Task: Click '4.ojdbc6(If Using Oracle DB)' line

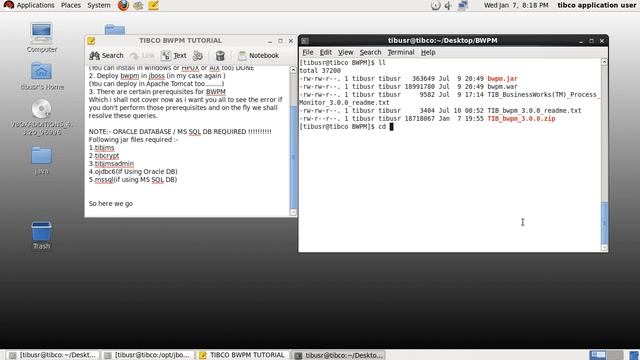Action: pyautogui.click(x=133, y=171)
